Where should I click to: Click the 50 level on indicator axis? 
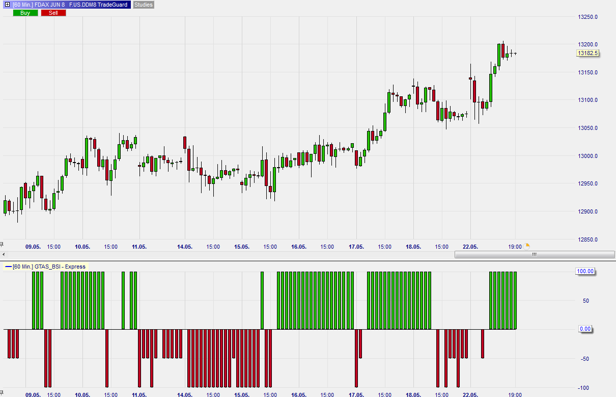pyautogui.click(x=586, y=301)
